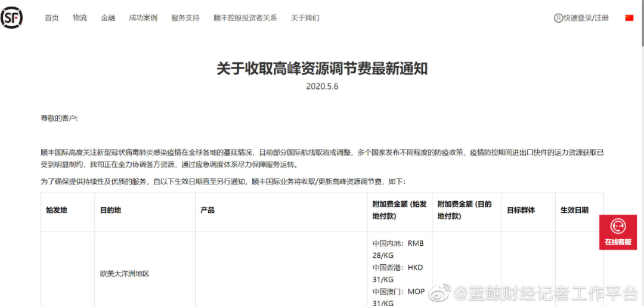Click the 中国香港：HKD 31/KG fee text

398,273
